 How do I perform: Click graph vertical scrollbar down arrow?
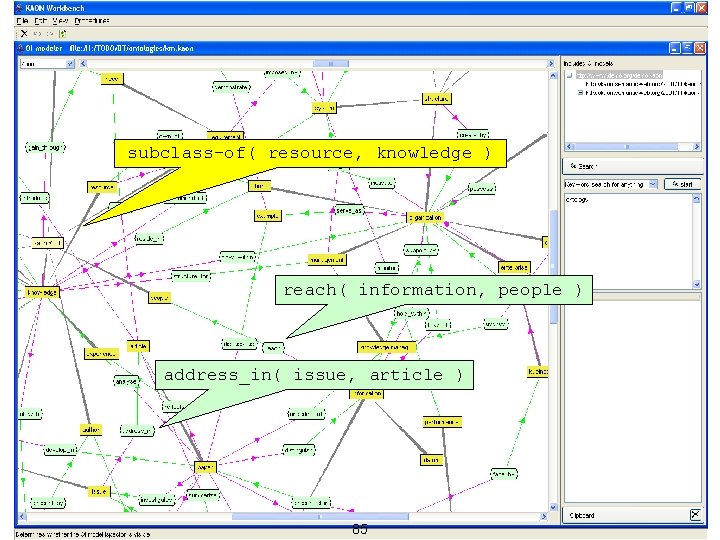[x=553, y=507]
